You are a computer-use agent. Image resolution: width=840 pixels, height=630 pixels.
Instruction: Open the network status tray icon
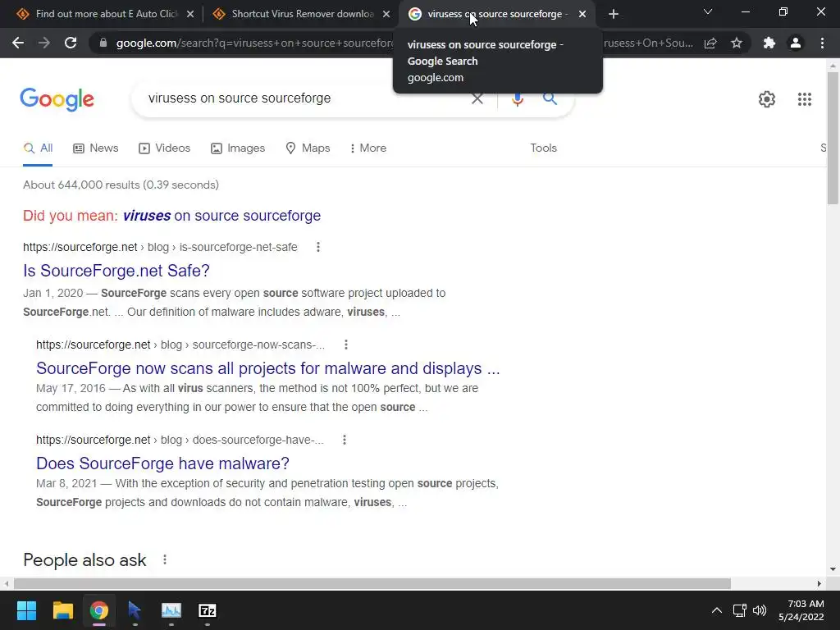click(x=740, y=610)
